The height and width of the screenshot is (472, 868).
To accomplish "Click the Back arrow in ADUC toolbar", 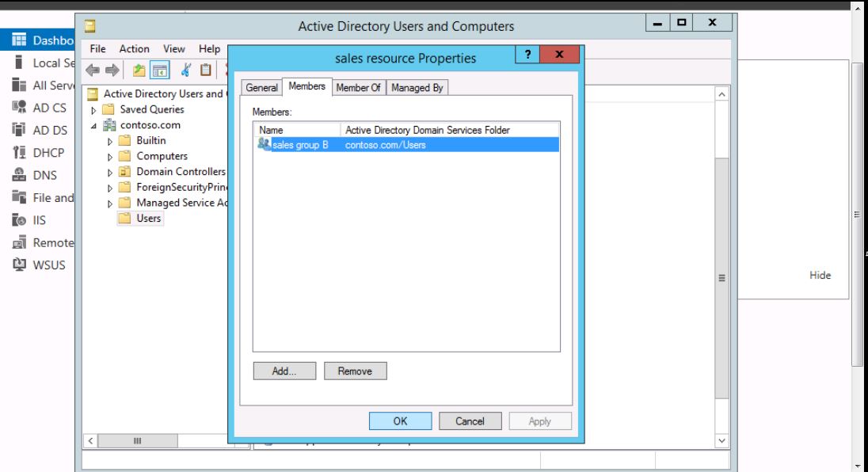I will click(93, 70).
